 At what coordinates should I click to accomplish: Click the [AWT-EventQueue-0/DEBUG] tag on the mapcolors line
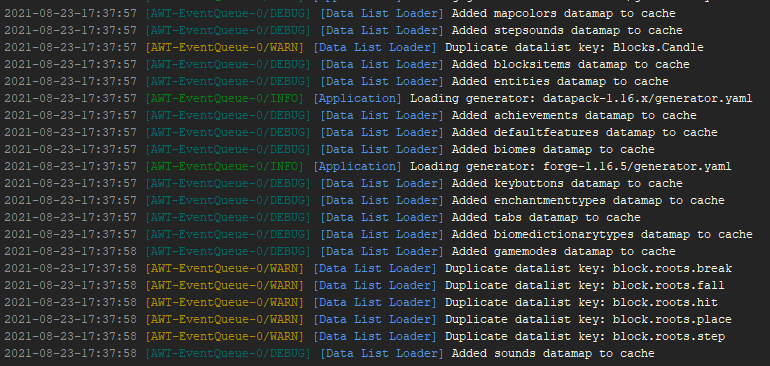(228, 14)
